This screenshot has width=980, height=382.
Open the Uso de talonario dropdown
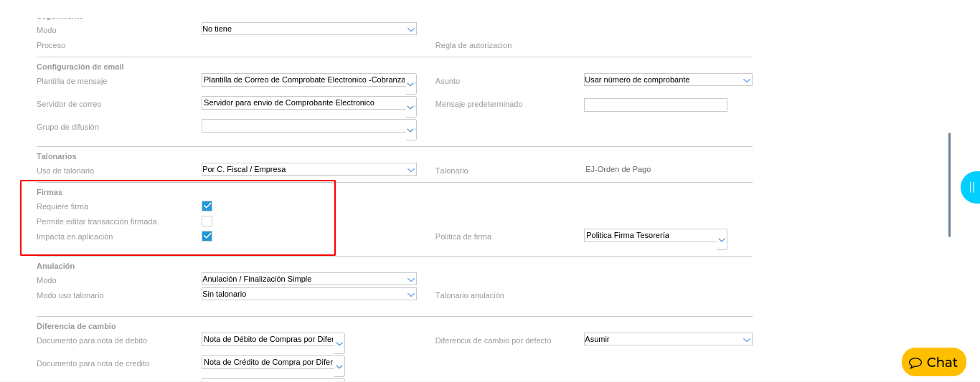[411, 170]
